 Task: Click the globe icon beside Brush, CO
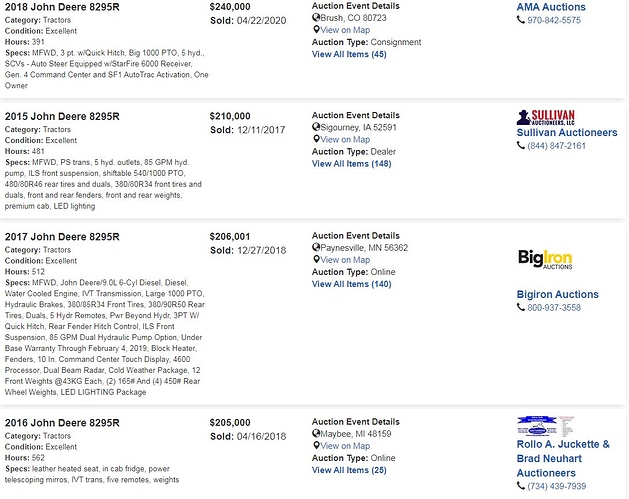[x=316, y=18]
